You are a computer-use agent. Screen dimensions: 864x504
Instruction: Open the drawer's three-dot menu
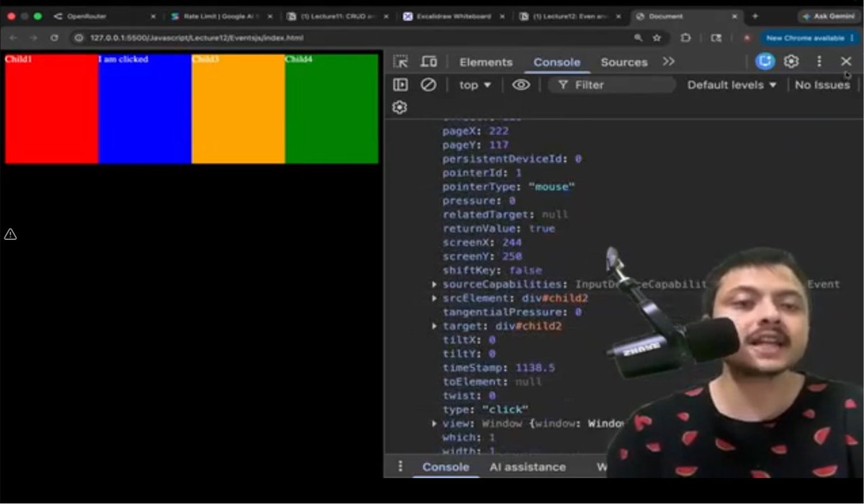coord(401,467)
